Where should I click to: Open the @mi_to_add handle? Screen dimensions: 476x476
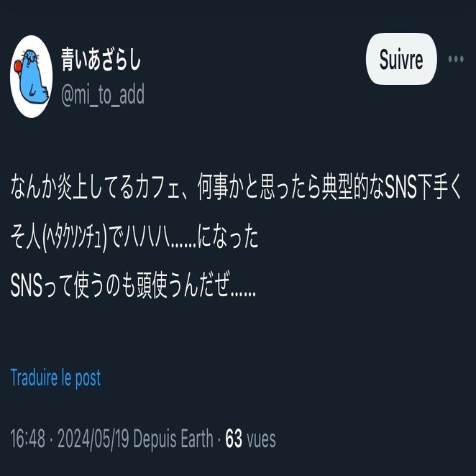(x=103, y=96)
